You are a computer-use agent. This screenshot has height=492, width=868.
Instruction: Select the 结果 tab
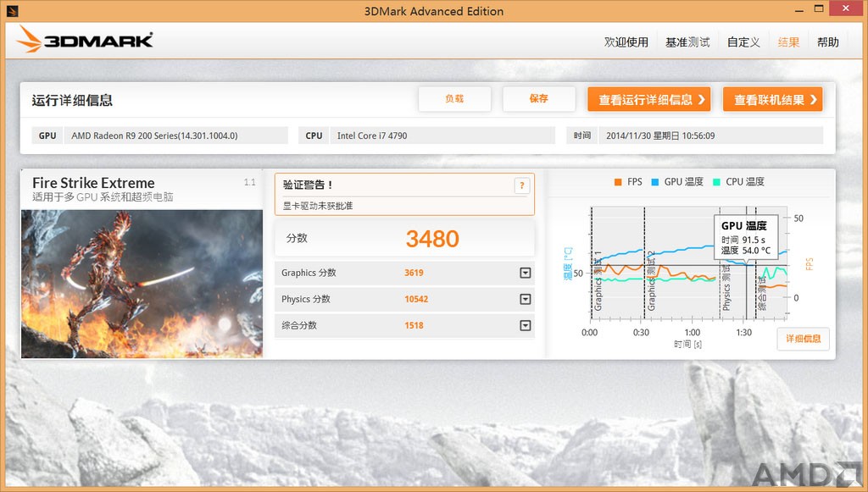(788, 42)
